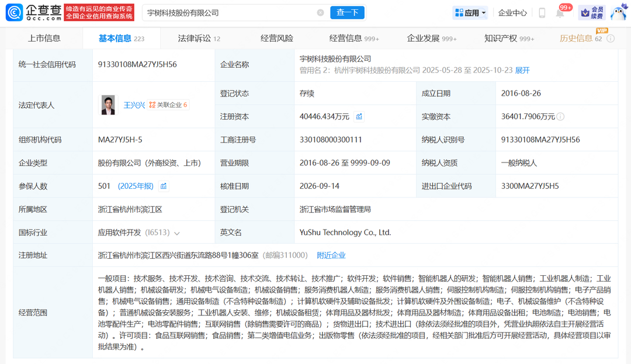
Task: Clear the search box with the X icon
Action: [320, 13]
